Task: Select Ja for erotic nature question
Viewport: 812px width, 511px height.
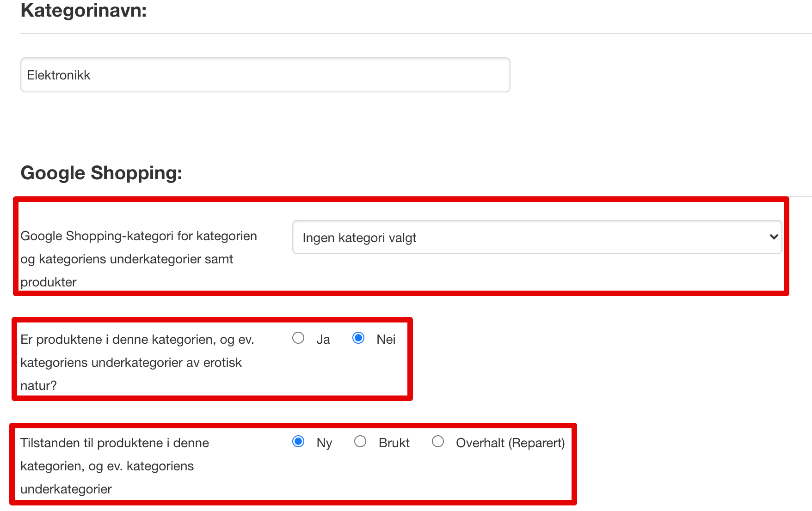Action: coord(298,338)
